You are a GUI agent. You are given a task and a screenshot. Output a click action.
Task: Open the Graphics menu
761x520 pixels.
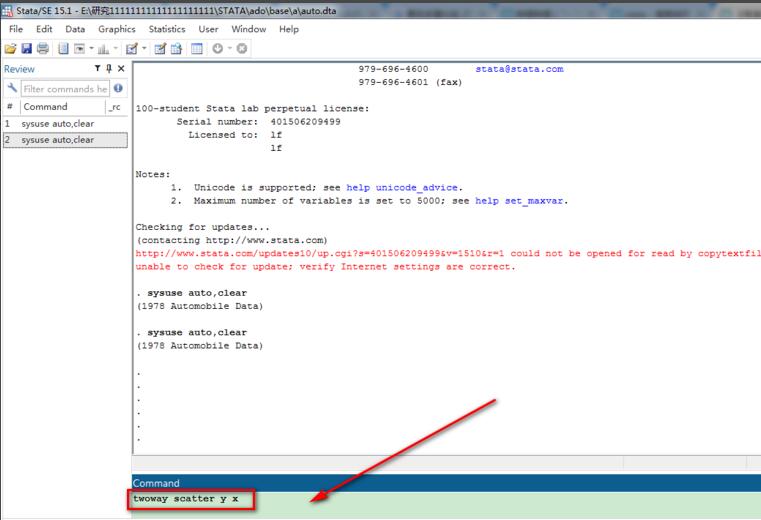(116, 29)
